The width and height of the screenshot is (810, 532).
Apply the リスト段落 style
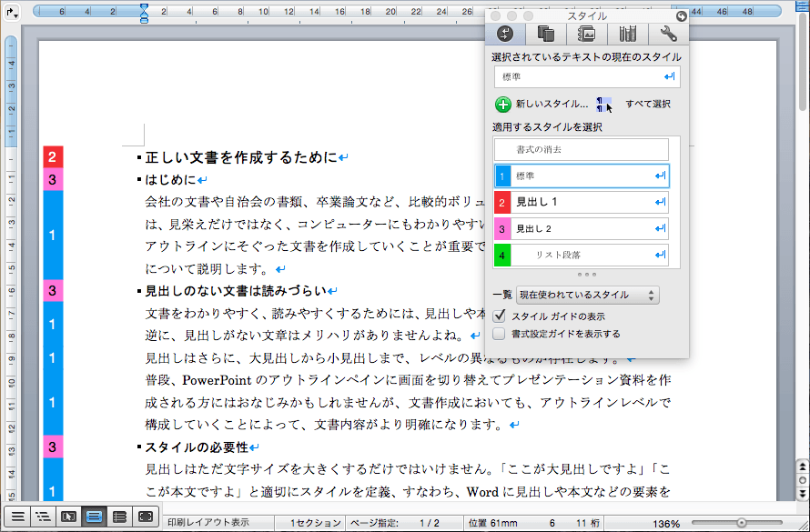pos(582,255)
